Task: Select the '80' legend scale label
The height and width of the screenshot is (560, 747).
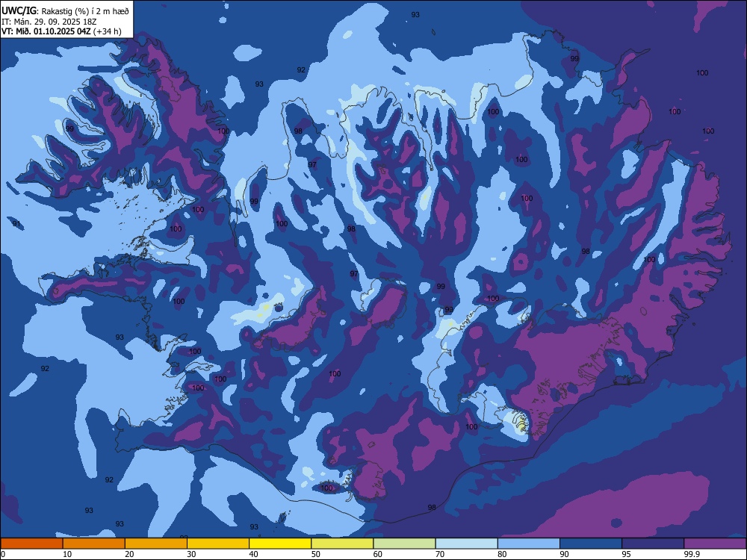Action: pyautogui.click(x=502, y=554)
